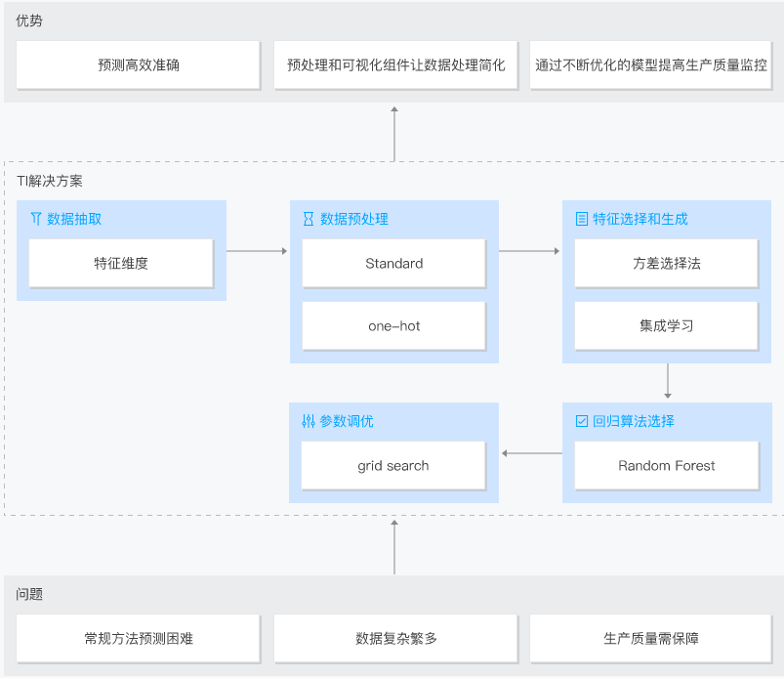Click the 问题 section label
The image size is (784, 678).
29,594
